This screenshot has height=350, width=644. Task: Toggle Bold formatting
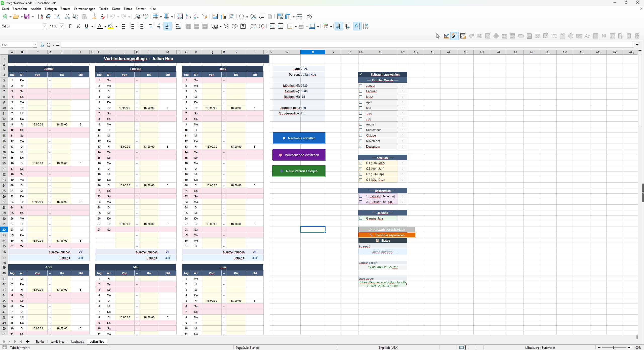click(x=70, y=26)
